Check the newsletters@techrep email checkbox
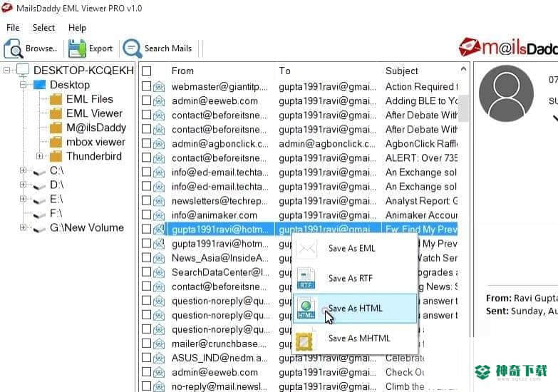This screenshot has height=392, width=558. (x=146, y=200)
